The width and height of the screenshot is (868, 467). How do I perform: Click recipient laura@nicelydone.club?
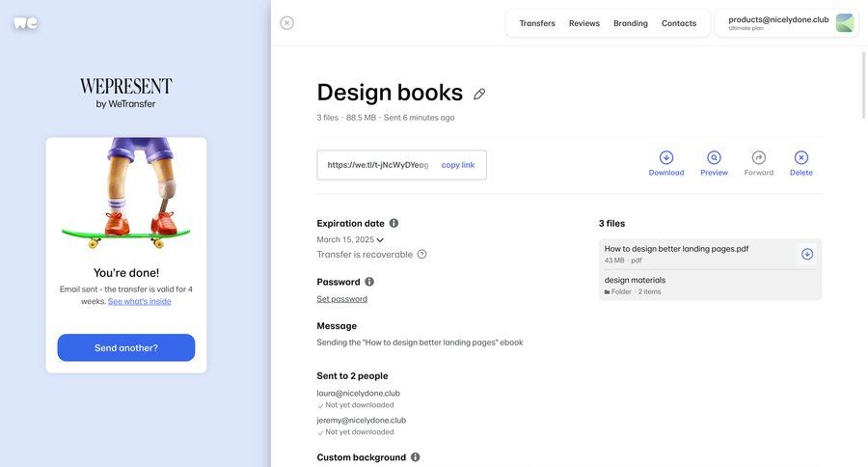358,394
